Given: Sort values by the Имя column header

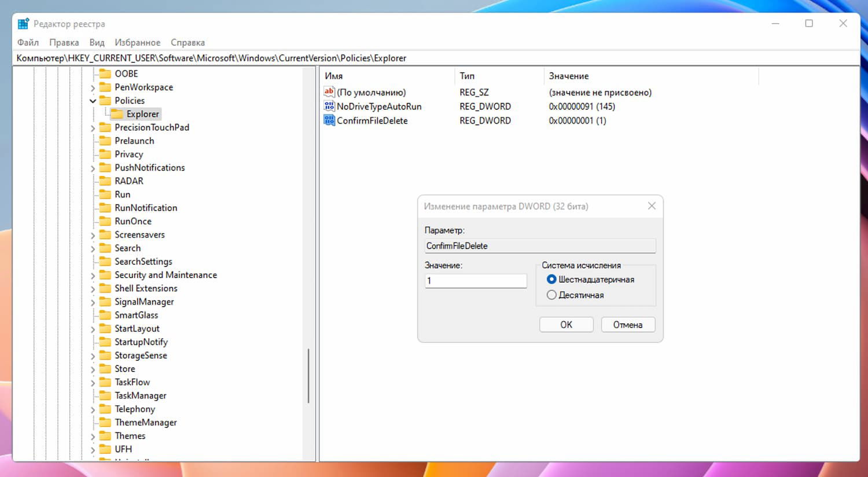Looking at the screenshot, I should coord(387,76).
